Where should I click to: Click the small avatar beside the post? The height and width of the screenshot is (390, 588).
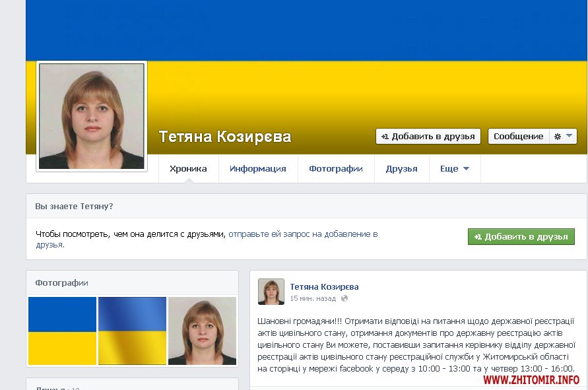(x=271, y=292)
